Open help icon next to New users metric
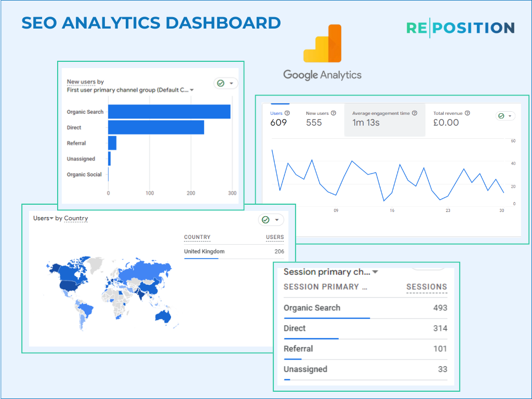Image resolution: width=532 pixels, height=399 pixels. pyautogui.click(x=334, y=113)
